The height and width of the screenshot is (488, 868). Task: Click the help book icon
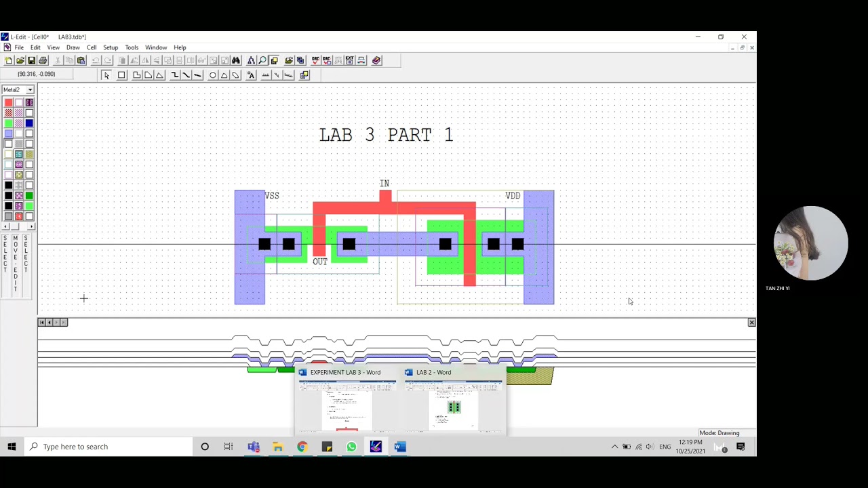pos(376,60)
